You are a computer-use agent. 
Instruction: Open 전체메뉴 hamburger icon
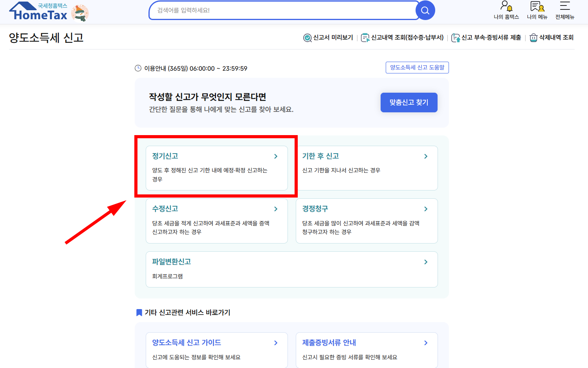564,7
